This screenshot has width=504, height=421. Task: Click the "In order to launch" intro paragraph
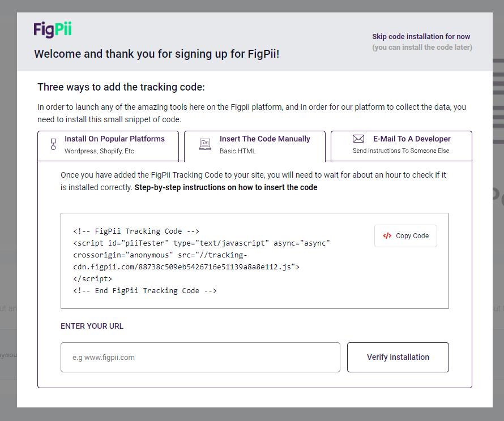point(251,113)
